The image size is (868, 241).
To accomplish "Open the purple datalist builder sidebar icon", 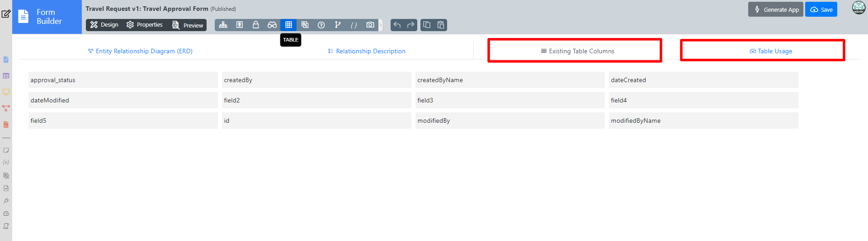I will point(6,76).
